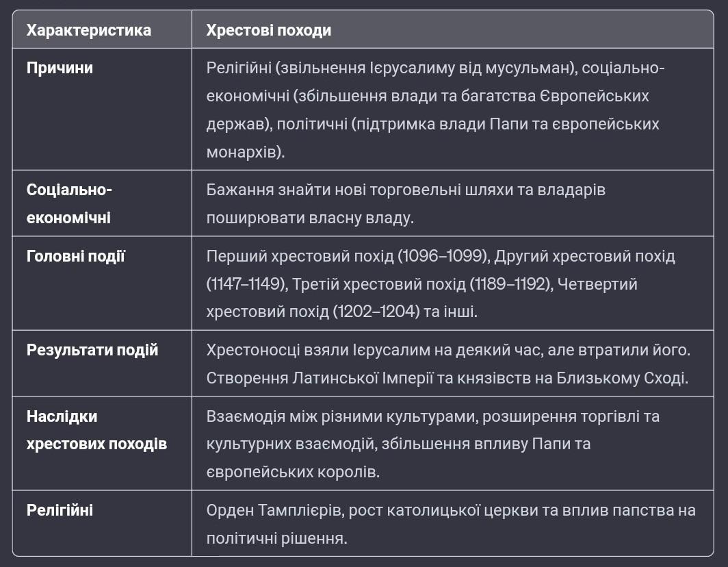Click the "Релігійні" row label

60,510
